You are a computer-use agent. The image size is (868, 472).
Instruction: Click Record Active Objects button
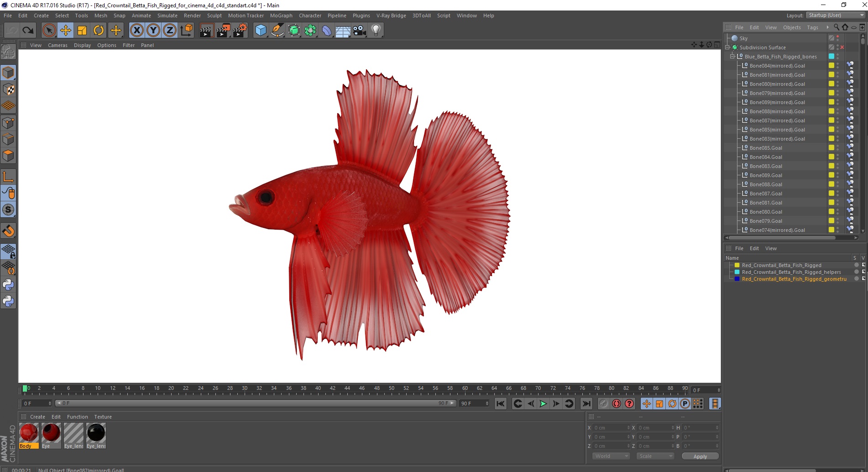click(604, 404)
